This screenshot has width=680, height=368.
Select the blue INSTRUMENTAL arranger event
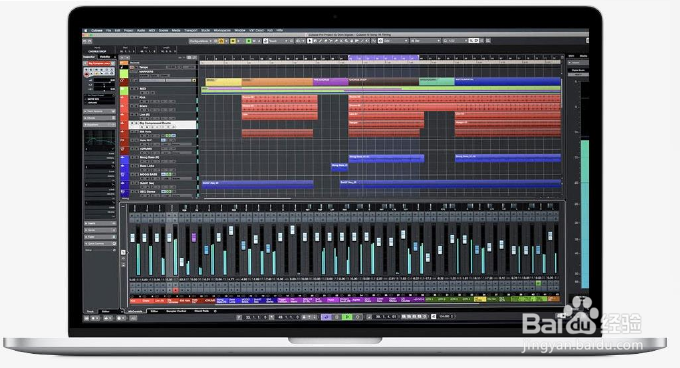(507, 82)
